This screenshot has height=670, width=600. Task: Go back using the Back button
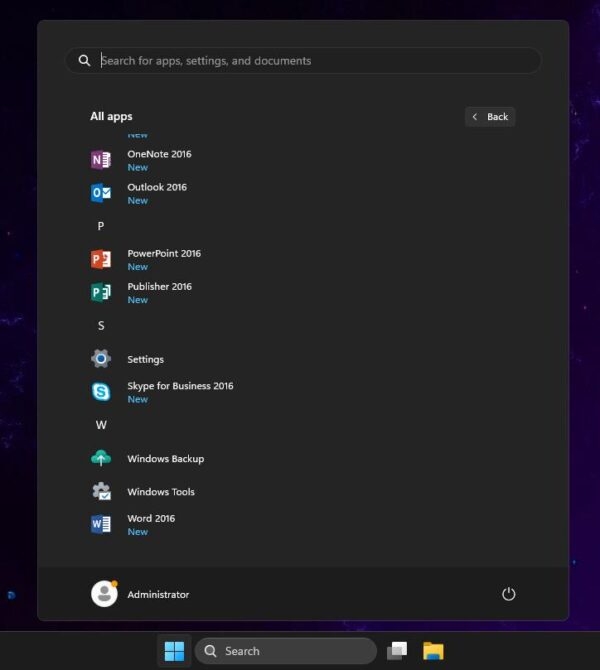(490, 117)
